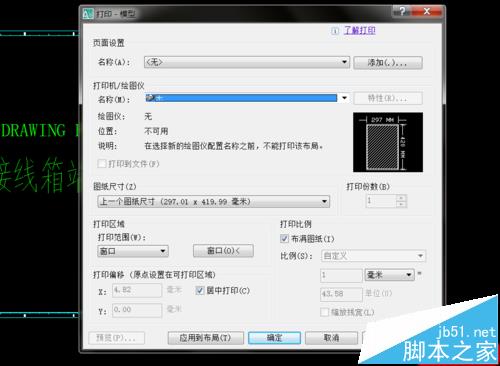
Task: Open the 页面设置 名称 dropdown
Action: 247,62
